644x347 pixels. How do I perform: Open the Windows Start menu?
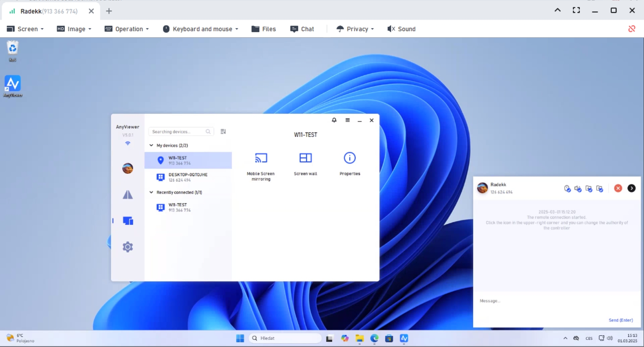pyautogui.click(x=240, y=338)
